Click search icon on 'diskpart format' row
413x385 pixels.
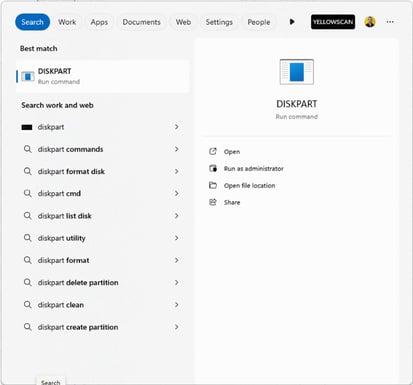(x=28, y=260)
